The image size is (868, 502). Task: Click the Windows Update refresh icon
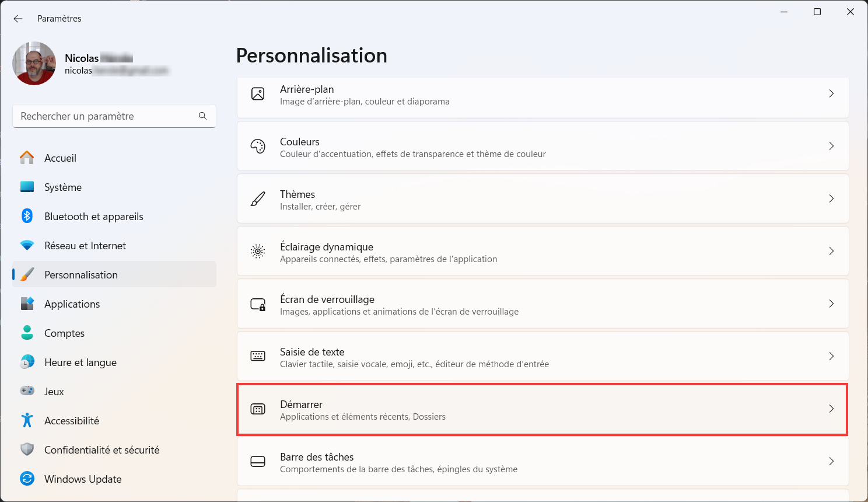[x=27, y=479]
